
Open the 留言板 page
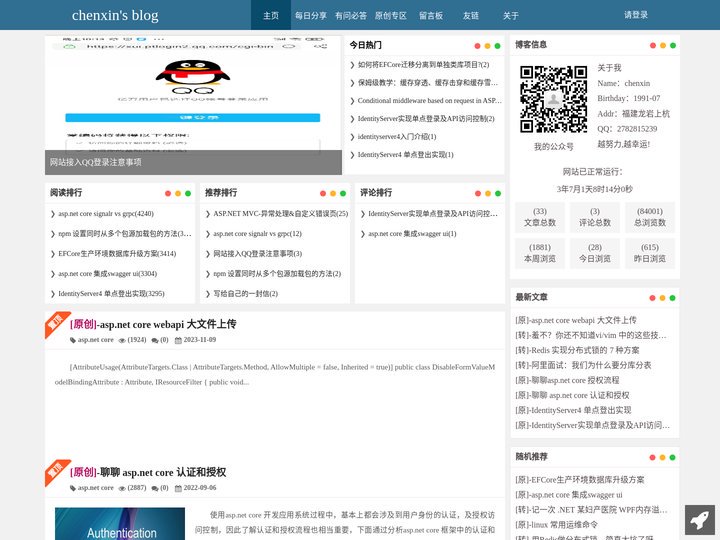click(x=431, y=15)
